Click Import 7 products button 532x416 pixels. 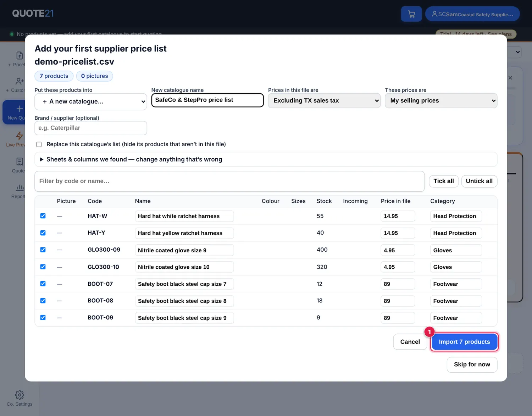pyautogui.click(x=464, y=342)
